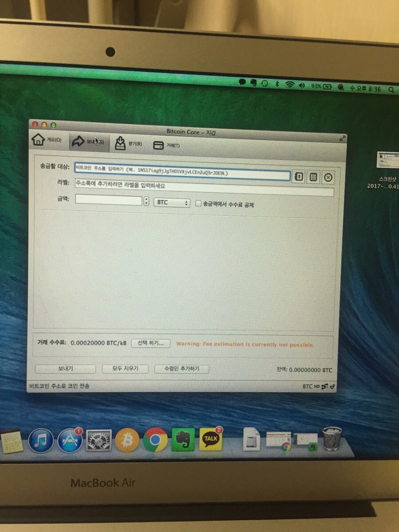Click the 0.00020000 BTC/kB fee value
The height and width of the screenshot is (532, 399).
(98, 343)
